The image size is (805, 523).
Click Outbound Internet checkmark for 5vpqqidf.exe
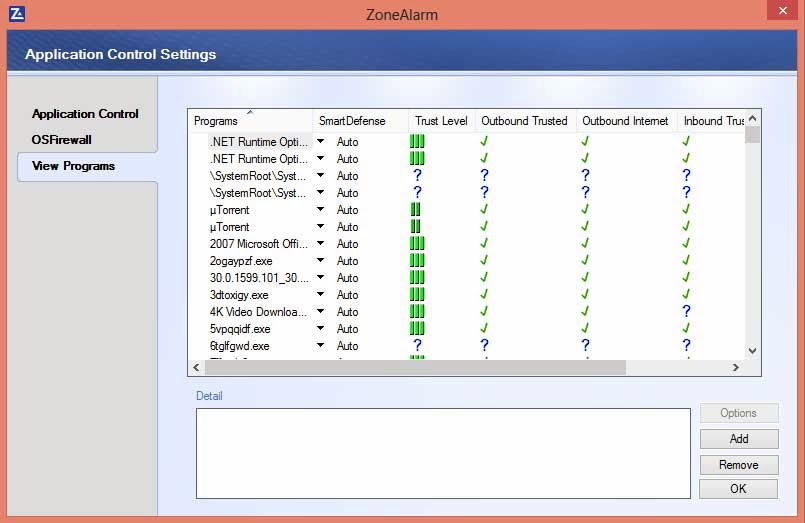585,328
